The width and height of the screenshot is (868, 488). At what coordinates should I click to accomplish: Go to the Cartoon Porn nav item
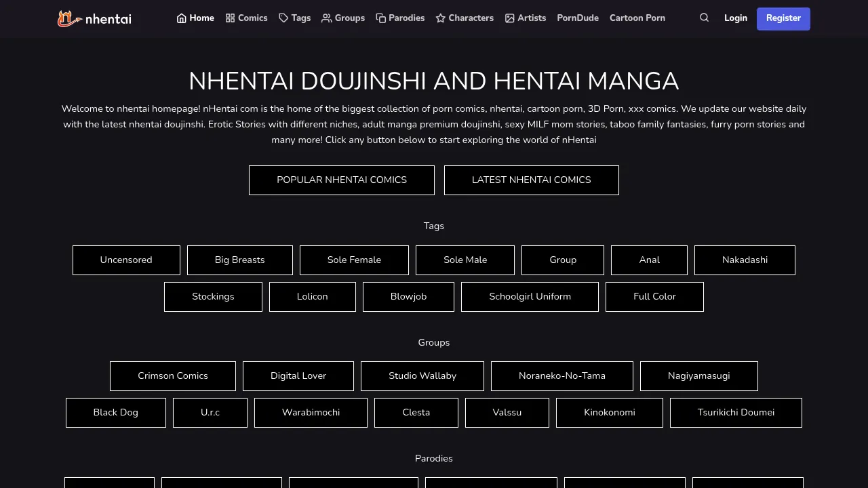pyautogui.click(x=637, y=18)
